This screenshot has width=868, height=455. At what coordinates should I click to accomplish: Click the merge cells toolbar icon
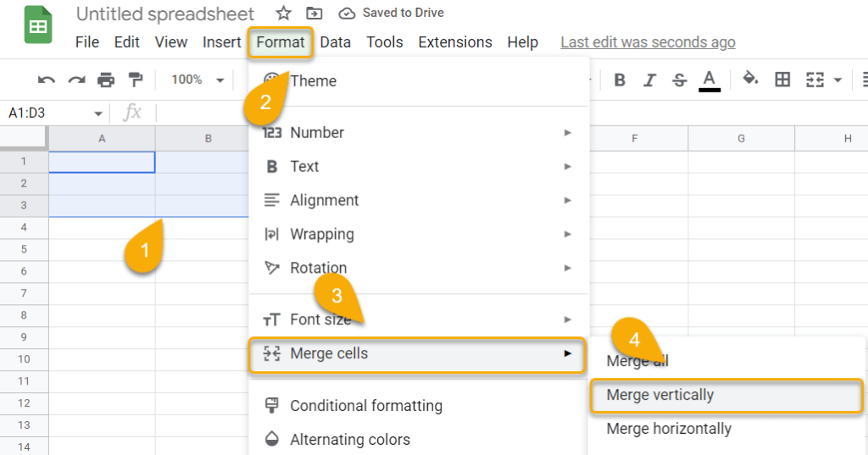815,80
